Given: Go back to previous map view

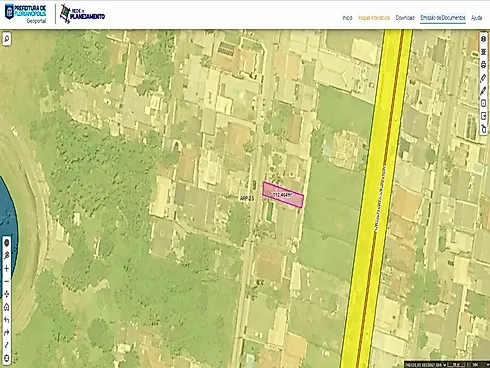Looking at the screenshot, I should tap(6, 320).
